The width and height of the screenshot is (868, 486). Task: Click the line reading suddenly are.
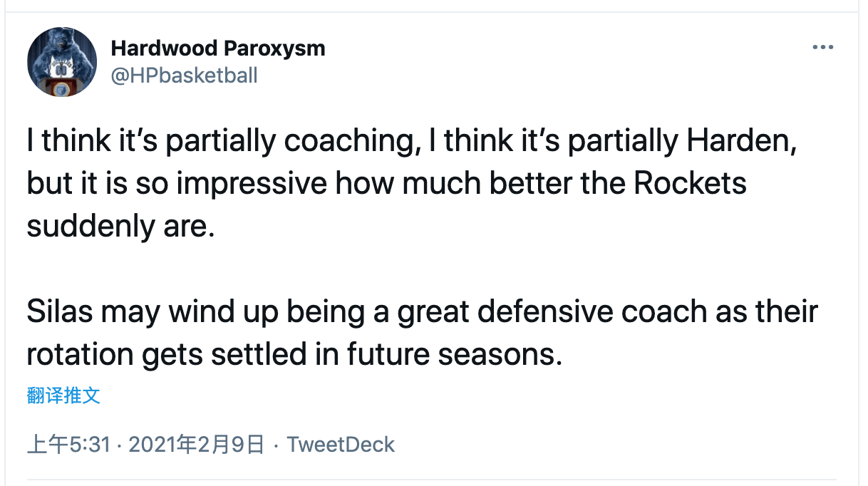click(120, 227)
